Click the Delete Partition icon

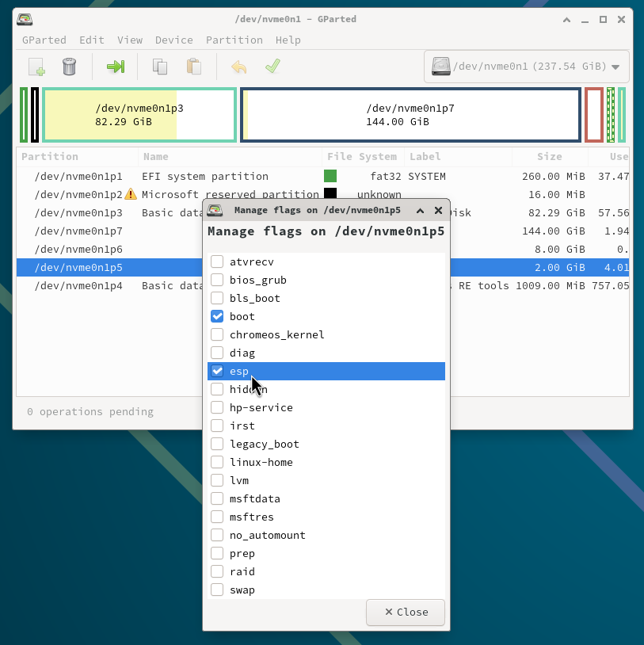pos(69,67)
